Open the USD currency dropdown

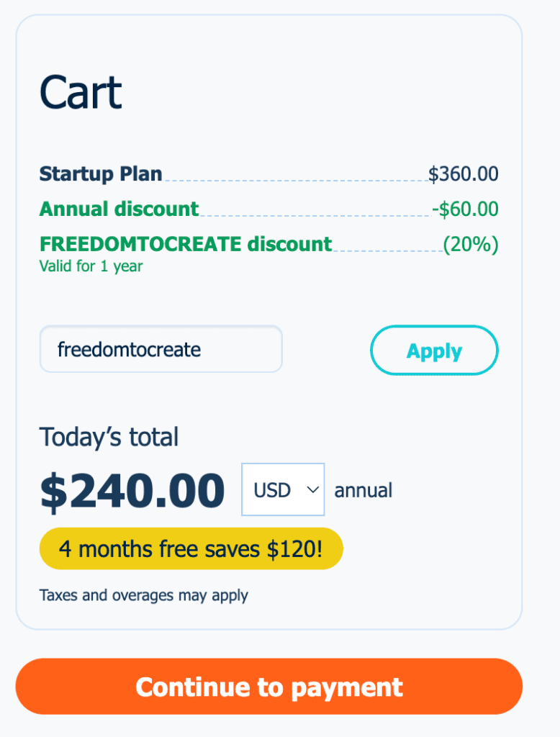[282, 490]
